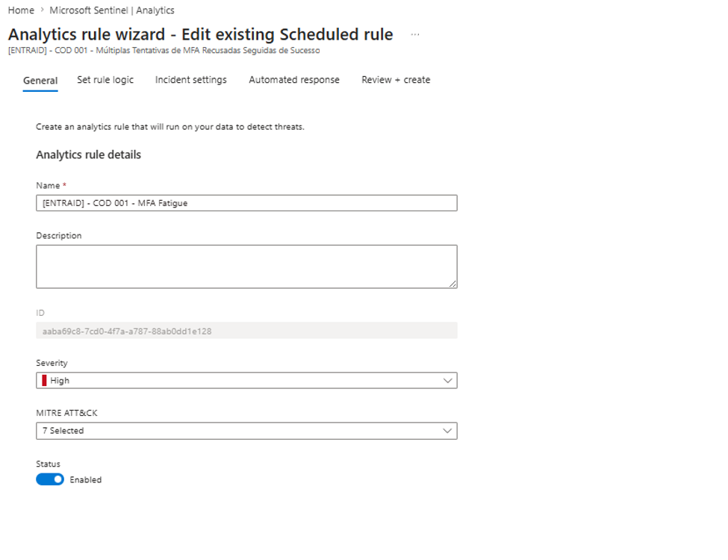This screenshot has height=560, width=728.
Task: Click in the Description text area
Action: pyautogui.click(x=246, y=267)
